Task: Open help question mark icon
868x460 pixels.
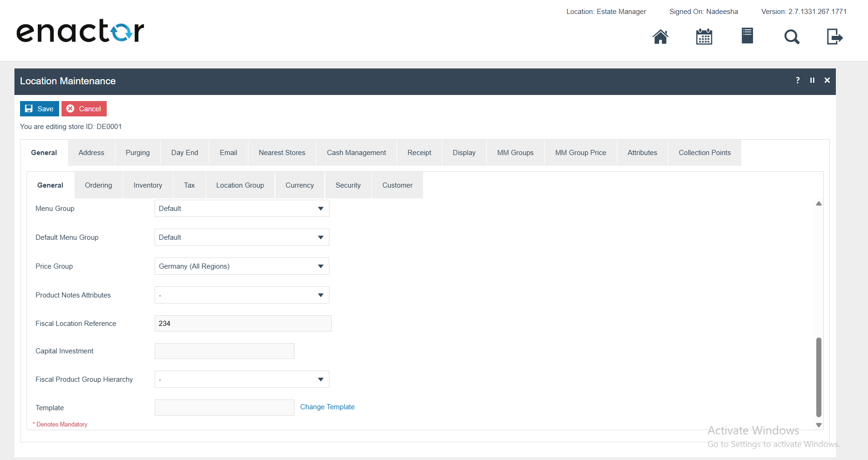Action: click(x=798, y=80)
